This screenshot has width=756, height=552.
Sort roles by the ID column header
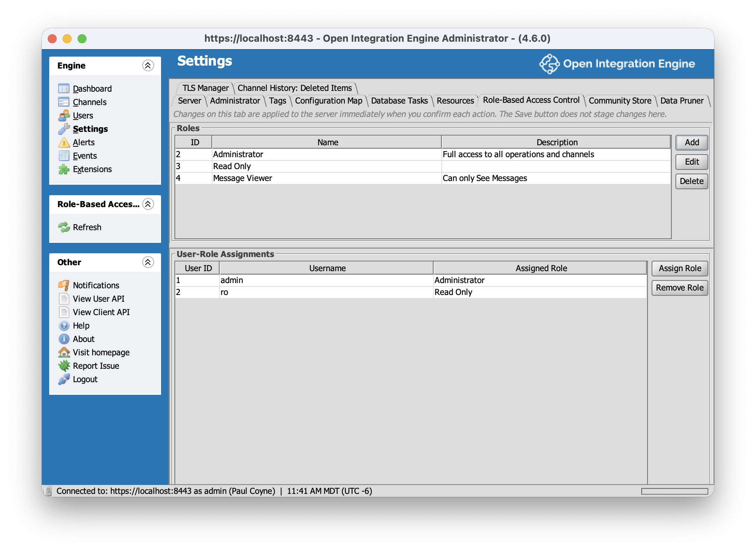click(194, 142)
